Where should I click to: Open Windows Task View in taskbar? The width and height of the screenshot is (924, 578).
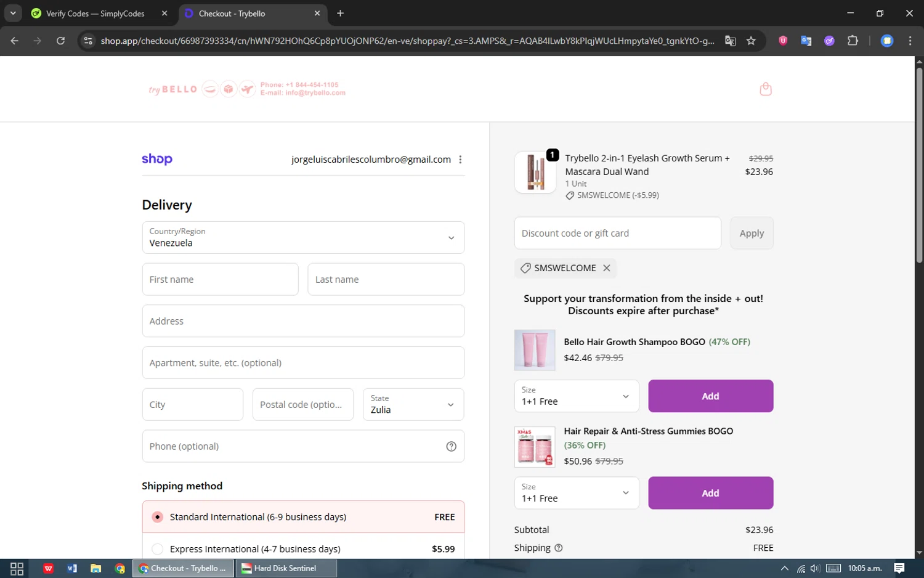coord(17,568)
